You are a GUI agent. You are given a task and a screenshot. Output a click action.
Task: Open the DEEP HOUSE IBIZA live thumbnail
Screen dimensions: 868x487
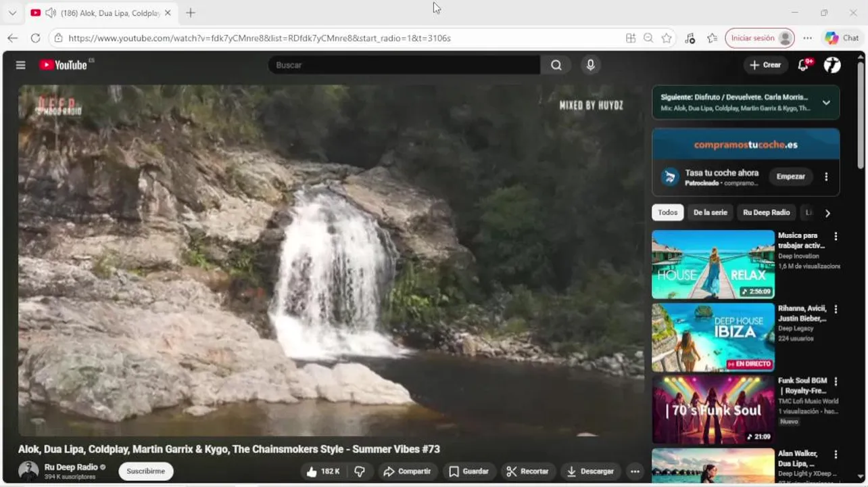[x=713, y=337]
